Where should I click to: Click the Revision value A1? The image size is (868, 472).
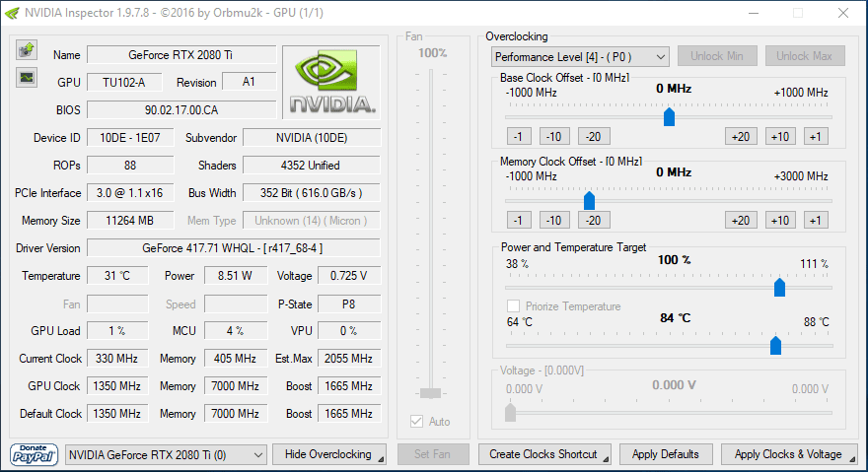tap(249, 82)
